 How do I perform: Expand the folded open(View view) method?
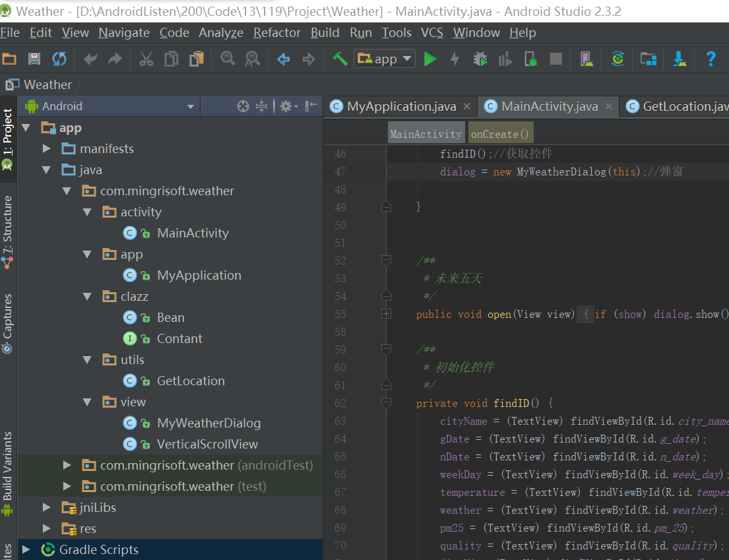point(386,314)
